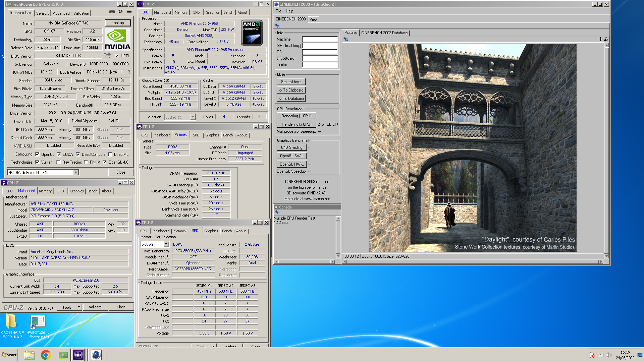Switch to GPU-Z via its taskbar icon

tap(63, 355)
